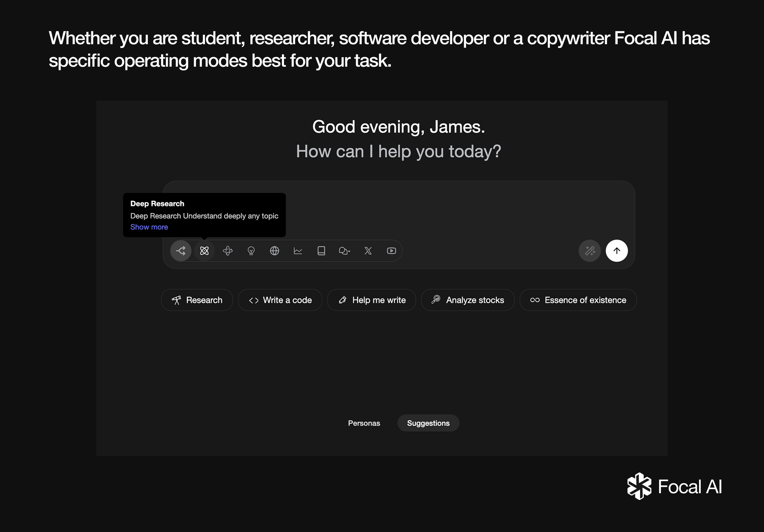The image size is (764, 532).
Task: Select the Help me write suggestion
Action: 372,300
